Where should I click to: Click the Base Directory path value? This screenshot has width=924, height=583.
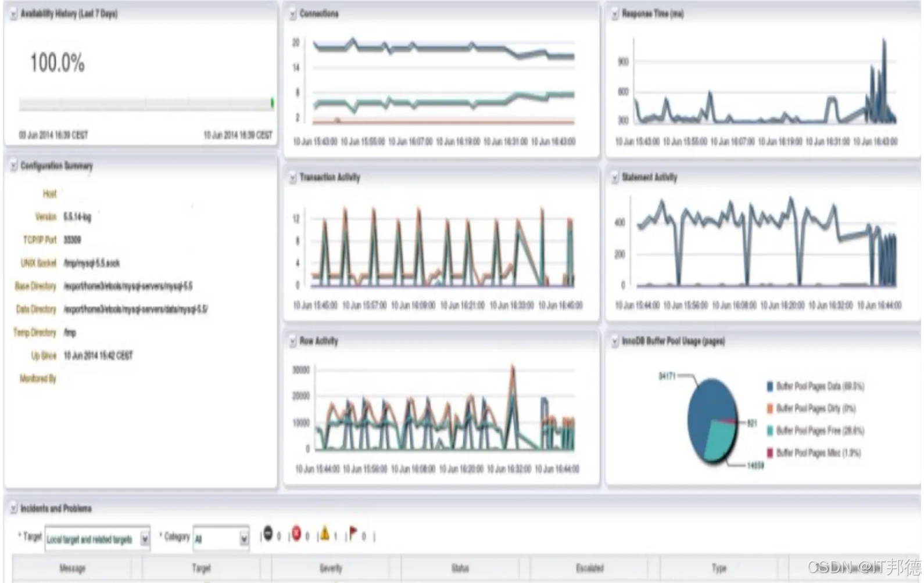(128, 286)
